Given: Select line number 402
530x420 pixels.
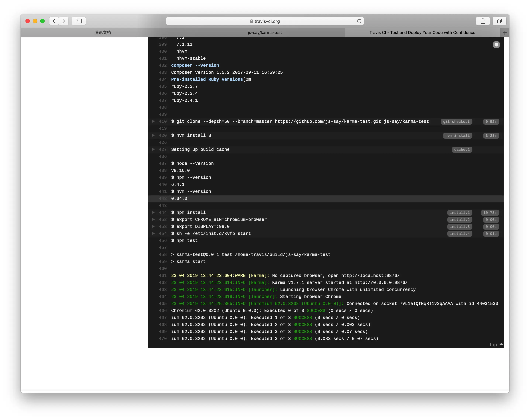Looking at the screenshot, I should 163,65.
